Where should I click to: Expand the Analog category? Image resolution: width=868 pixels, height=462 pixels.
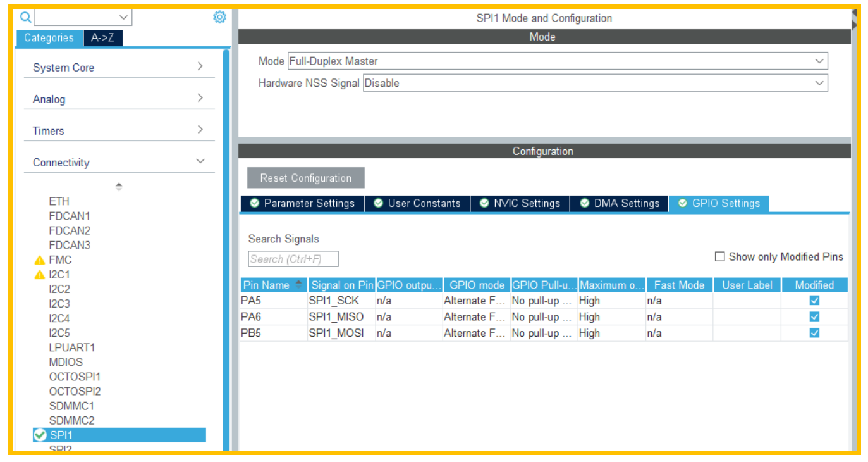tap(119, 99)
